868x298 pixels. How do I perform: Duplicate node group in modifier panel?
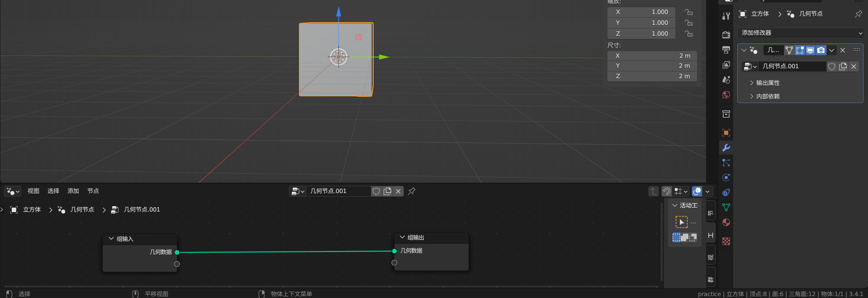point(843,66)
